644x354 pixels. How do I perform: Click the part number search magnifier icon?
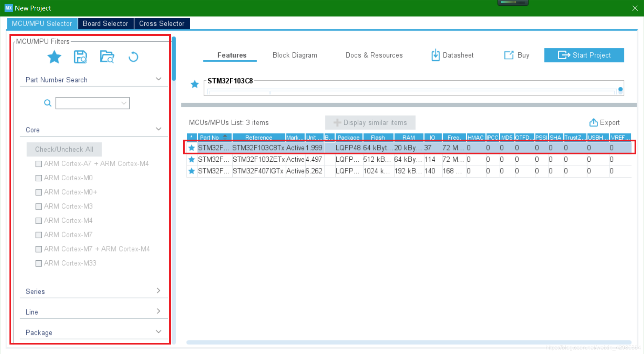48,103
